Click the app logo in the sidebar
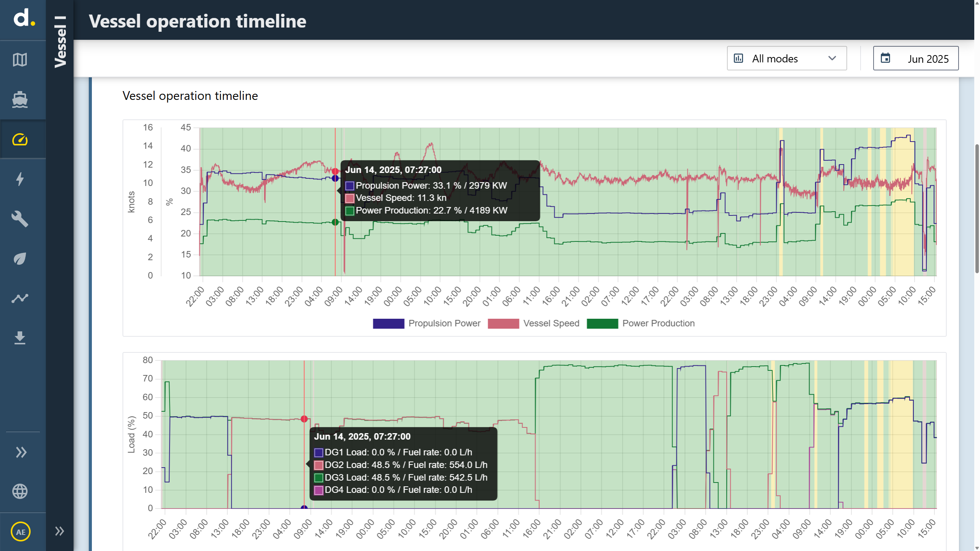980x551 pixels. (x=24, y=18)
